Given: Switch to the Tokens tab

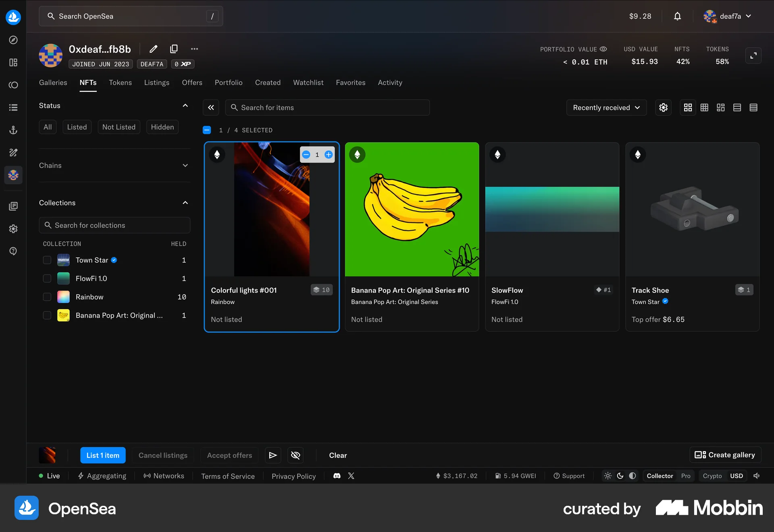Looking at the screenshot, I should 120,83.
